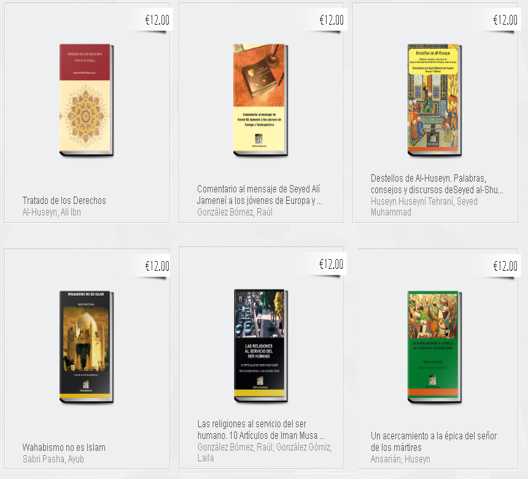
Task: Select the price tag on the mártires card
Action: coord(505,266)
